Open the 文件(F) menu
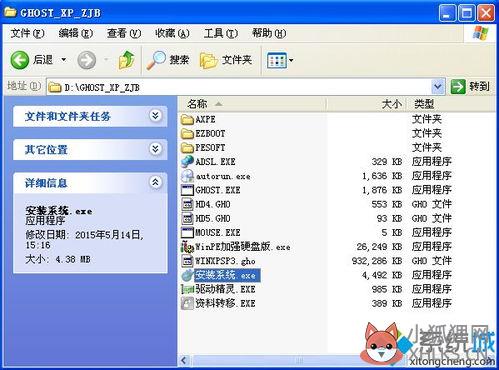 coord(28,33)
